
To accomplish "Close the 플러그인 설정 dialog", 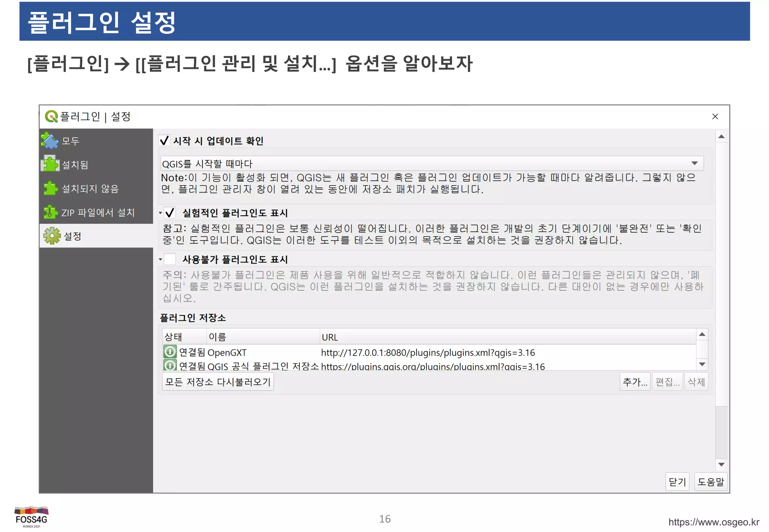I will [715, 117].
